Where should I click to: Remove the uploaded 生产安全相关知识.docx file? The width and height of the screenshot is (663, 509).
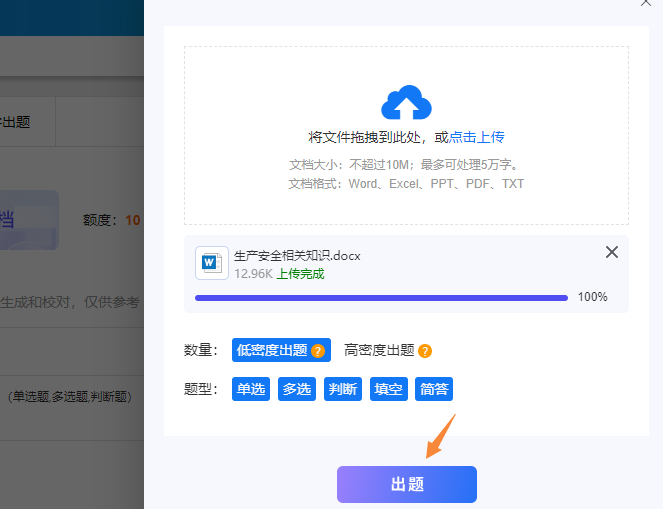click(611, 252)
